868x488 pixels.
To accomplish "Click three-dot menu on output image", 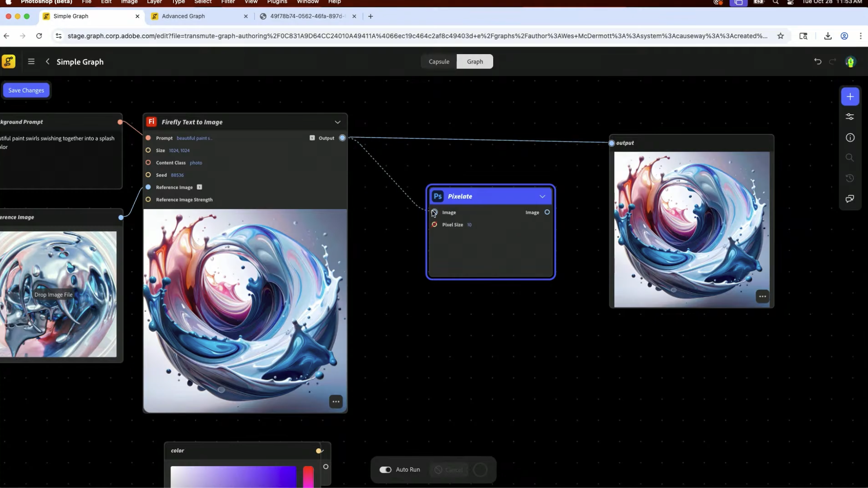I will point(762,296).
